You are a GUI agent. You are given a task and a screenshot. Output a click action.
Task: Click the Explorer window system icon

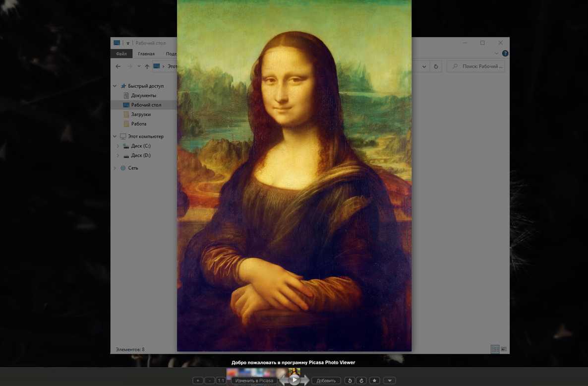point(117,43)
